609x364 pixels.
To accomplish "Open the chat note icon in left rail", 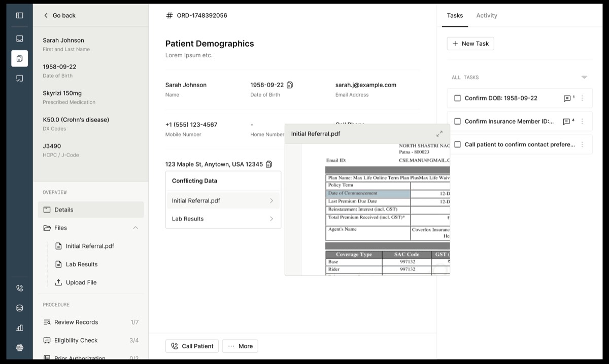I will point(19,78).
